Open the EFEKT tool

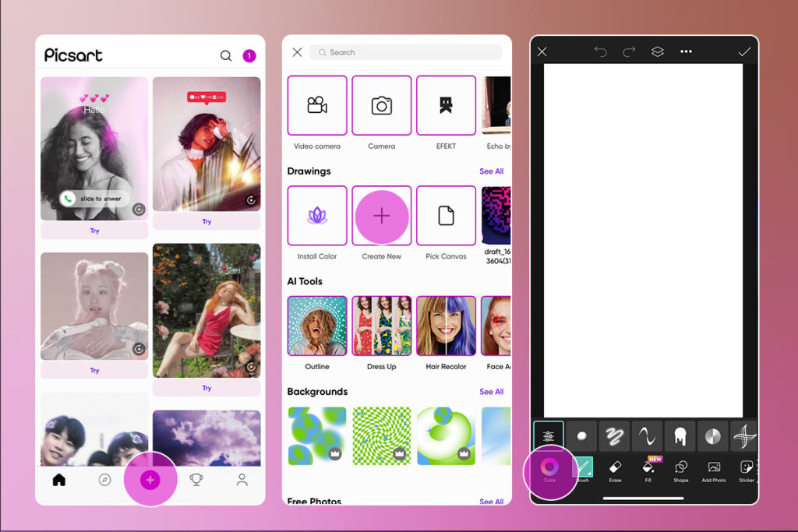tap(446, 105)
